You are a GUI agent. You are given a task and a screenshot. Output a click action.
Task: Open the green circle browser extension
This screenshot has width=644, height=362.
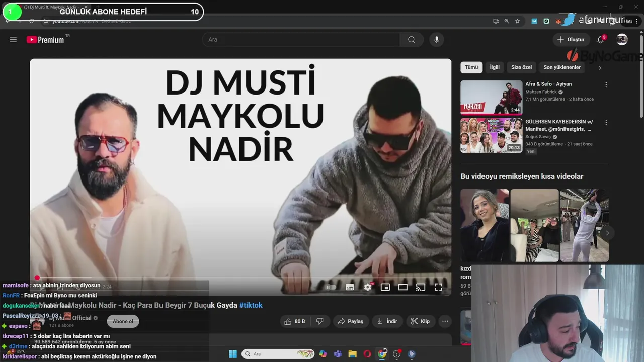click(546, 21)
